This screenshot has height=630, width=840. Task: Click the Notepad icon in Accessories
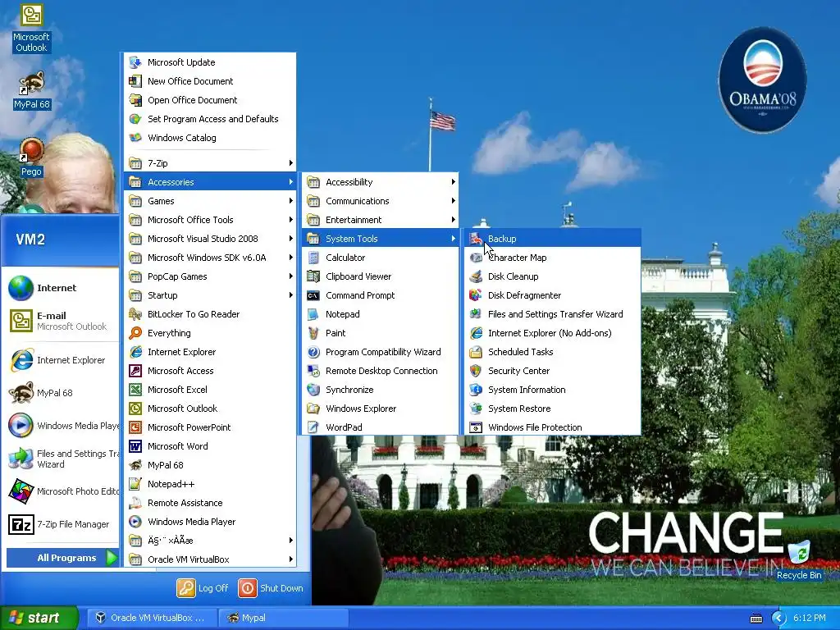[x=313, y=314]
